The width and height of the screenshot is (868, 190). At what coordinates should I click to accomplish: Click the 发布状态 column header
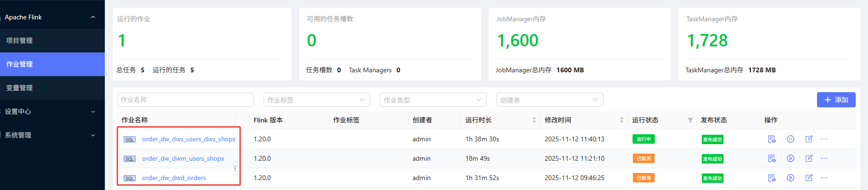[x=714, y=120]
